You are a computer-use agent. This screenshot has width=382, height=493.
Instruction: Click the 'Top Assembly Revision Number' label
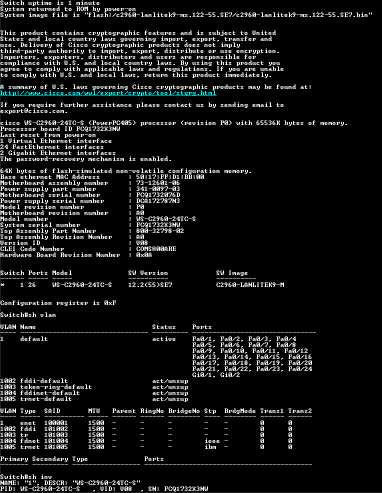[56, 237]
